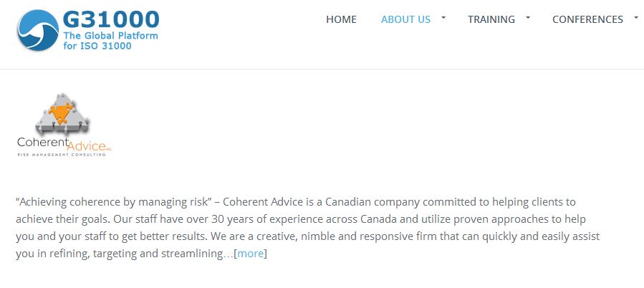Open the About Us menu item
Viewport: 644px width, 288px height.
(x=405, y=19)
